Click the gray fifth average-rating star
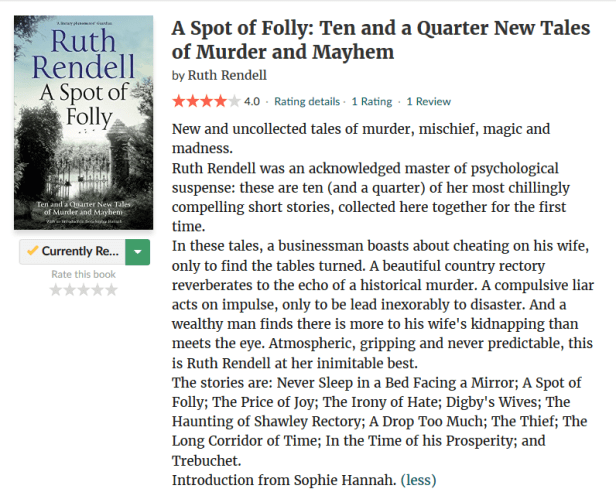The height and width of the screenshot is (499, 616). tap(234, 101)
